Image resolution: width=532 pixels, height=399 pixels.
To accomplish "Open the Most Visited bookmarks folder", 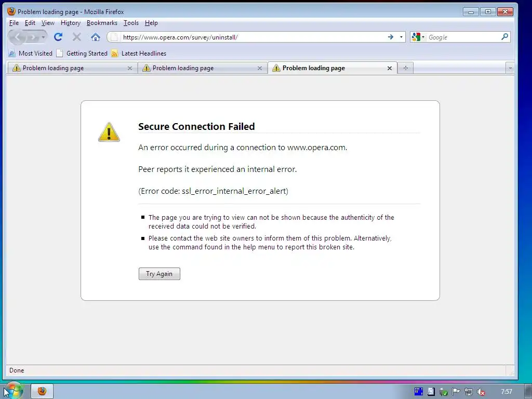I will tap(30, 54).
